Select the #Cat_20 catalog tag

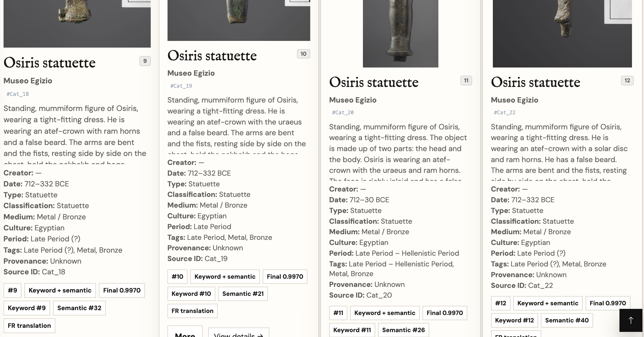(x=343, y=113)
